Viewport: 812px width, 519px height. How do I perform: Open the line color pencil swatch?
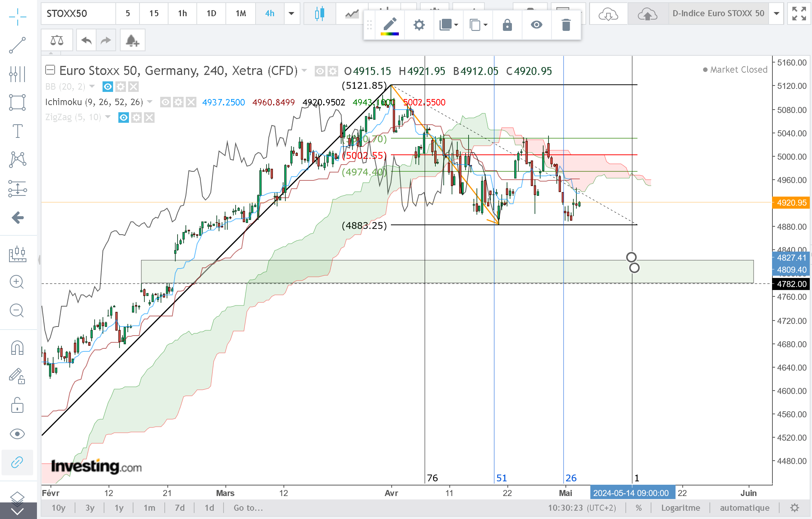coord(390,26)
